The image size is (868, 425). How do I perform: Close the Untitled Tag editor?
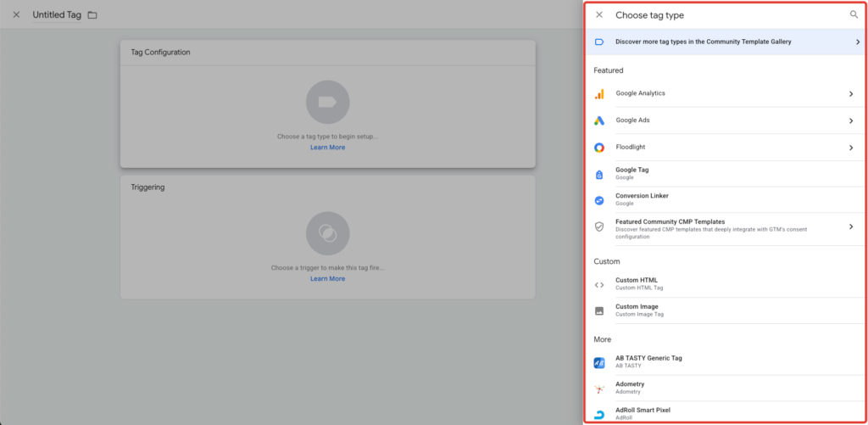[16, 15]
